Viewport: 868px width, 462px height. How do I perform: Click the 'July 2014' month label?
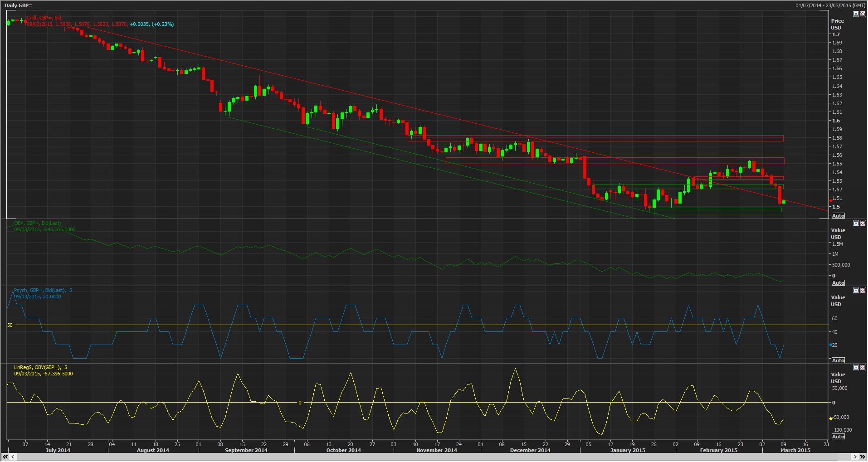(x=58, y=450)
